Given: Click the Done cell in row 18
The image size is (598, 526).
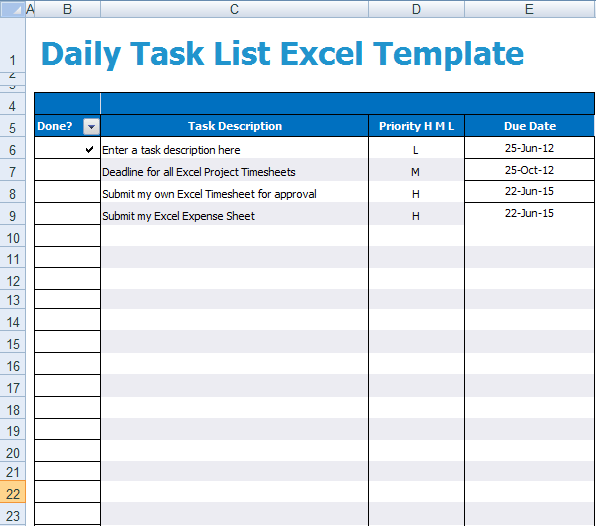Looking at the screenshot, I should 68,408.
